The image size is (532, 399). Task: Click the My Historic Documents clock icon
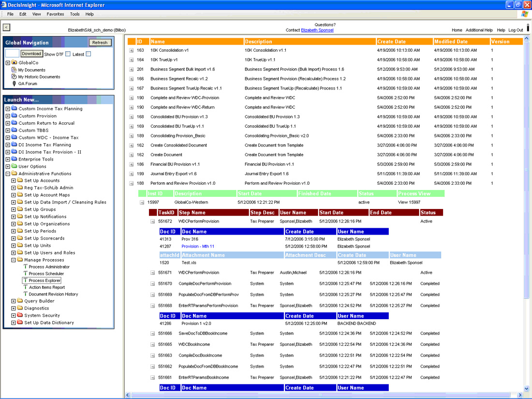coord(14,77)
